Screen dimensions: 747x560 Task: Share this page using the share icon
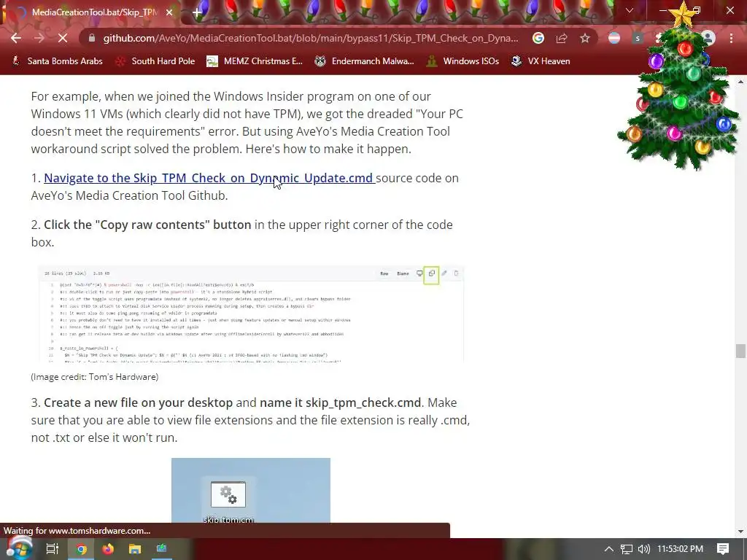(562, 38)
